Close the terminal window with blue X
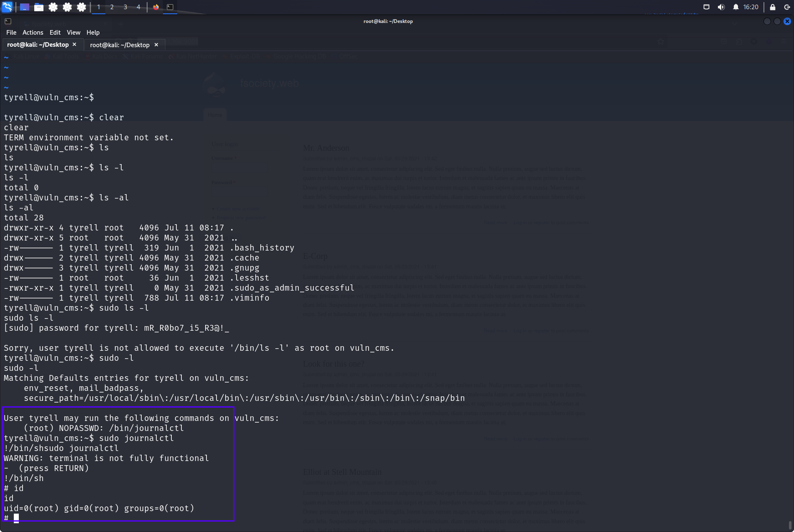 click(x=787, y=21)
